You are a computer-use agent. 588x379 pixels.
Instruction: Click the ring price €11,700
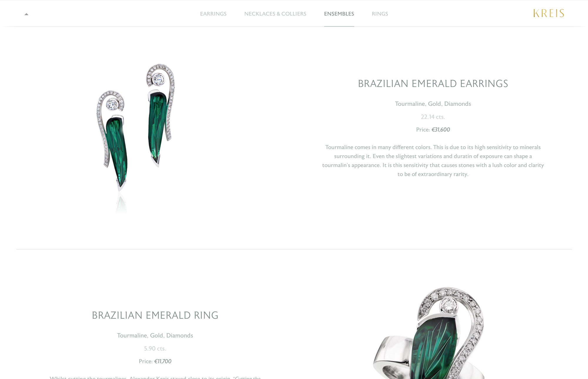(x=163, y=361)
